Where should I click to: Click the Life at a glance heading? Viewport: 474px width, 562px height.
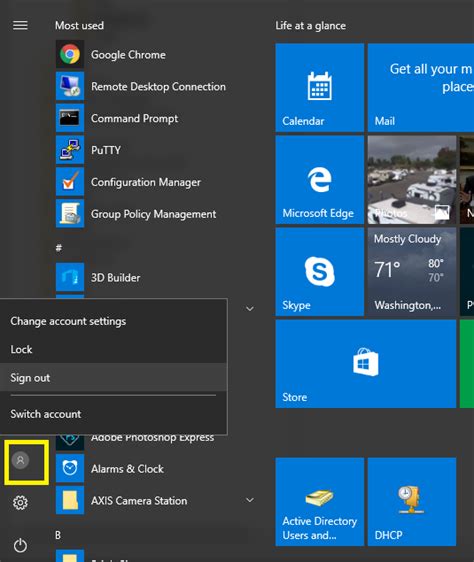tap(311, 25)
